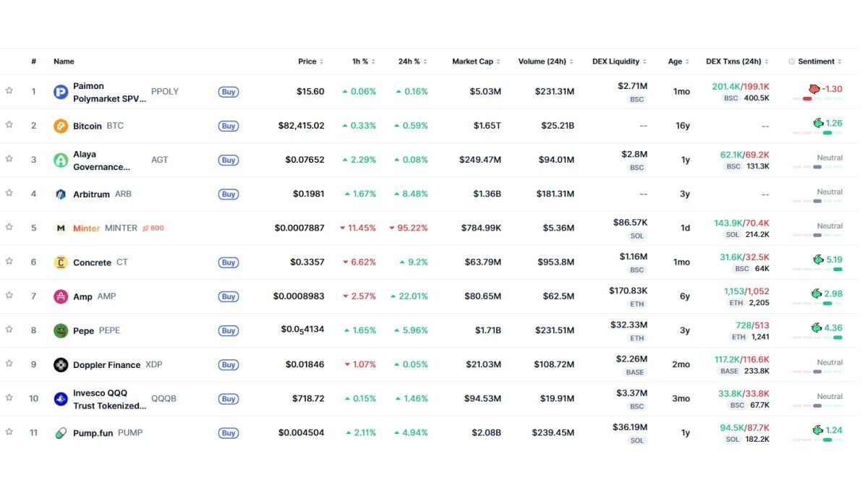The width and height of the screenshot is (868, 488).
Task: Select the Arbitrum logo icon
Action: click(x=61, y=194)
